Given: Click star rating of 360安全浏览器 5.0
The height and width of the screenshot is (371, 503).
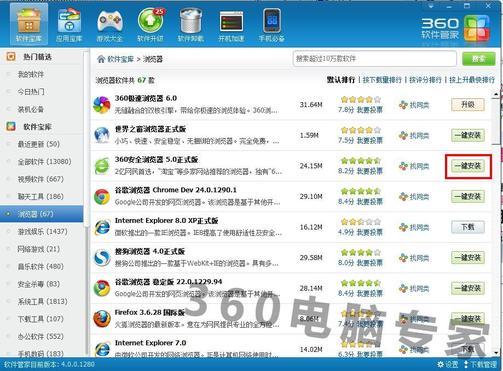Looking at the screenshot, I should click(x=360, y=161).
